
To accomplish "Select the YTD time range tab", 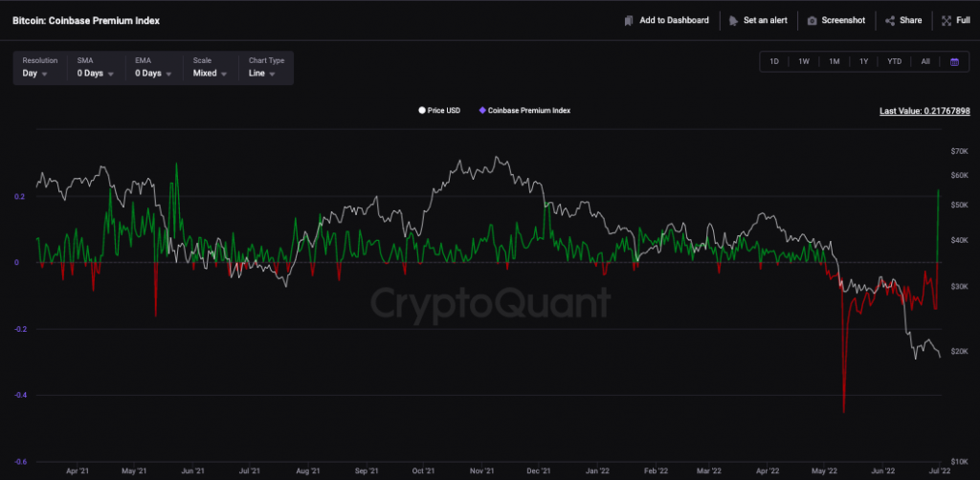I will tap(895, 62).
